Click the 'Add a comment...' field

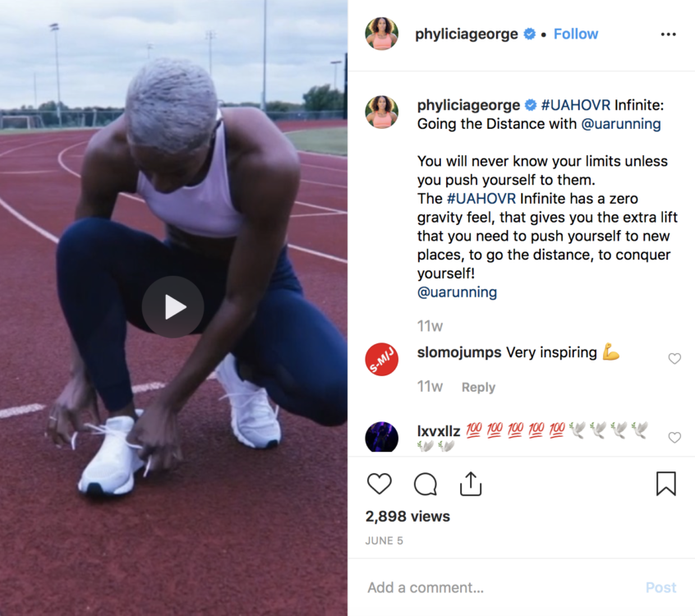coord(501,587)
